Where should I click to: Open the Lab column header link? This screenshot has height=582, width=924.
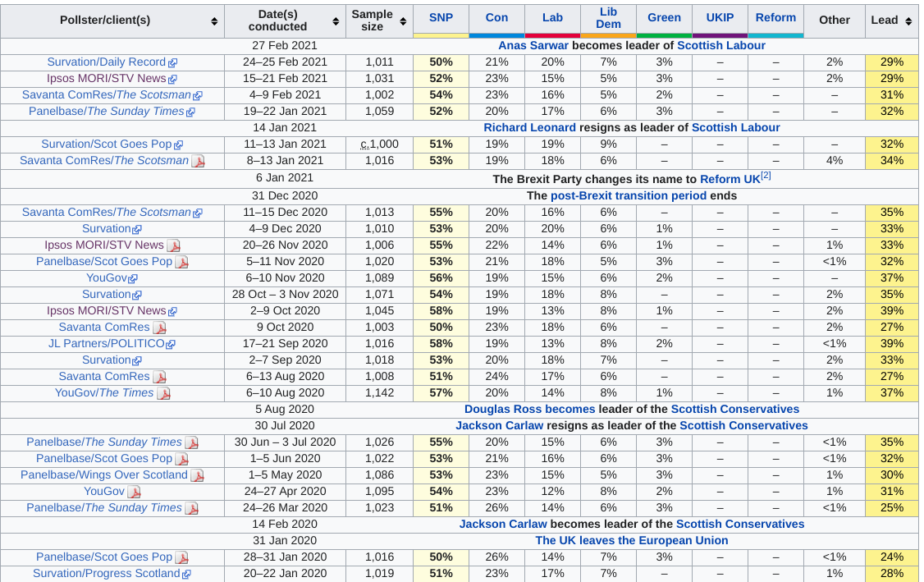click(x=552, y=18)
